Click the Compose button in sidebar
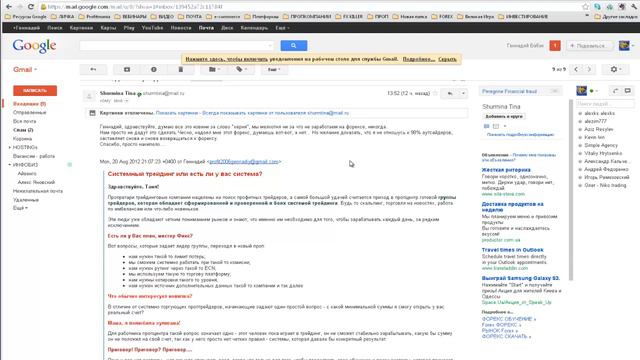Viewport: 640px width, 360px height. [x=35, y=91]
